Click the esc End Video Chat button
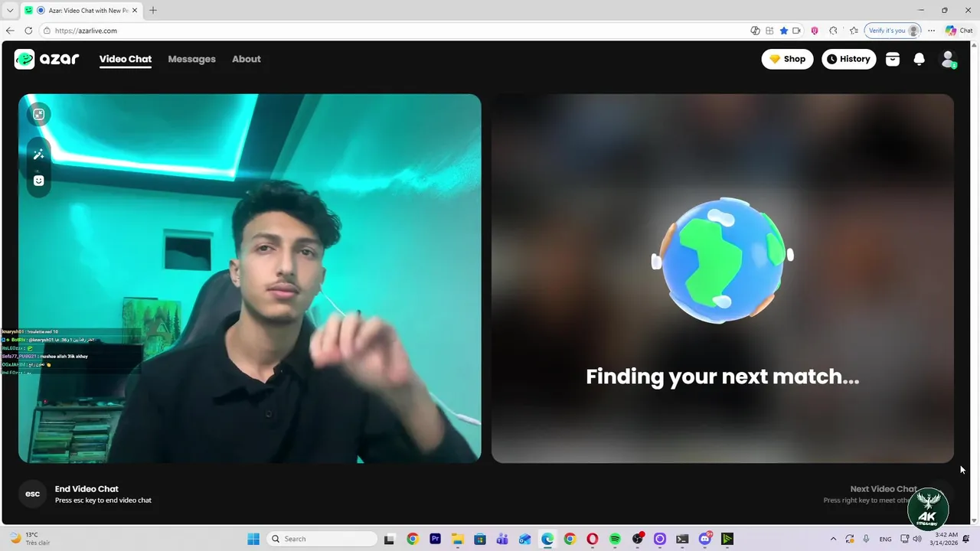Viewport: 980px width, 551px height. tap(32, 494)
